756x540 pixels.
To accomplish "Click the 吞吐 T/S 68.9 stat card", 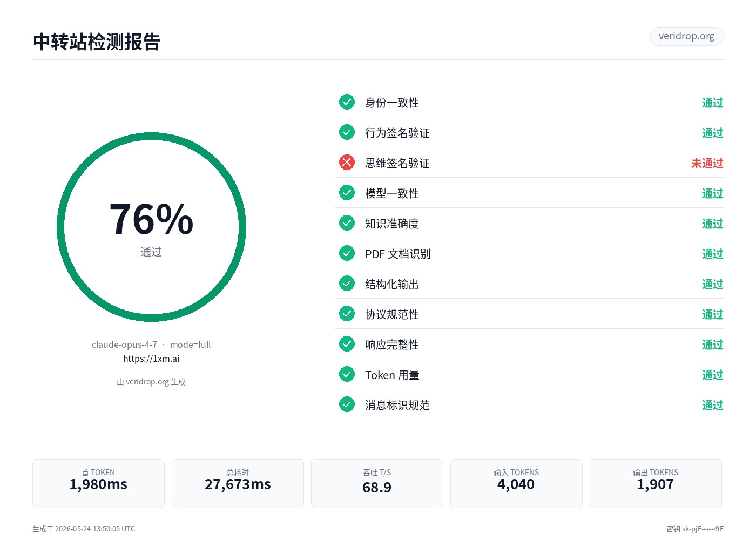I will pyautogui.click(x=377, y=483).
